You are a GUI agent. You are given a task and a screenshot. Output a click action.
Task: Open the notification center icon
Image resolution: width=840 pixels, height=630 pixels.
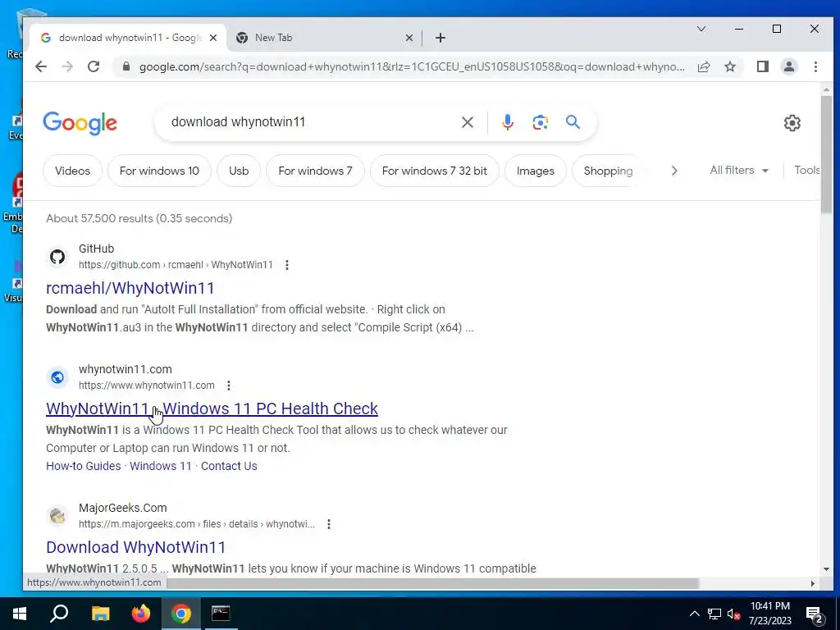815,614
